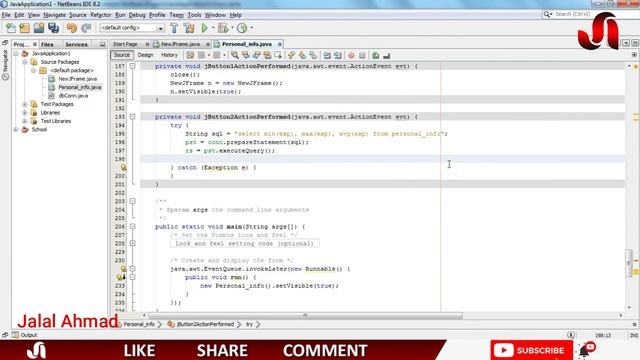The height and width of the screenshot is (360, 640).
Task: Click the hint bulb beside the catch line
Action: click(x=123, y=167)
